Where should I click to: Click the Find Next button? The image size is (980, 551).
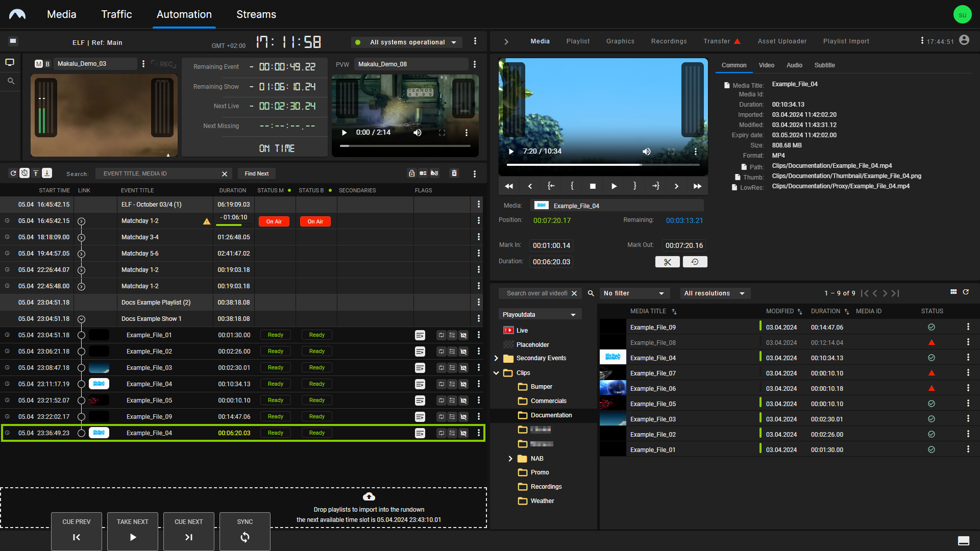pyautogui.click(x=257, y=174)
